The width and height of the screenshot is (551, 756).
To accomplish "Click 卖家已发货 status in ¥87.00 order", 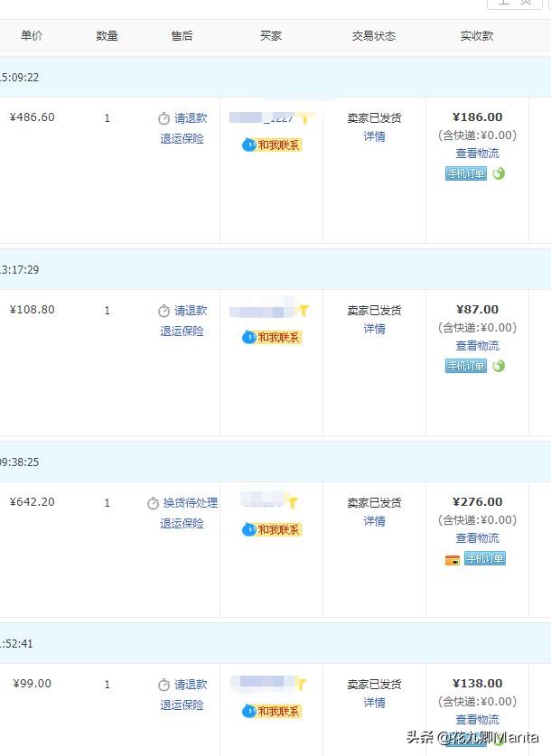I will tap(375, 311).
